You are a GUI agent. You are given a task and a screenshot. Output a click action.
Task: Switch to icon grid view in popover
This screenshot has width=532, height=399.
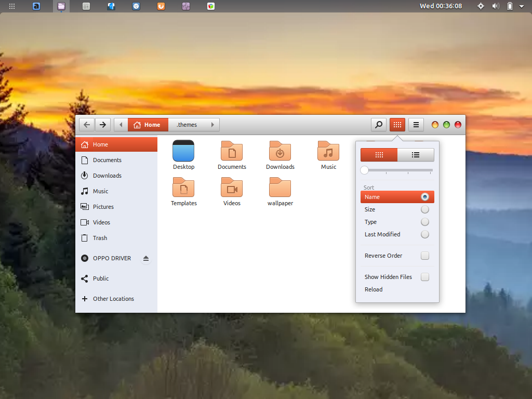coord(379,155)
